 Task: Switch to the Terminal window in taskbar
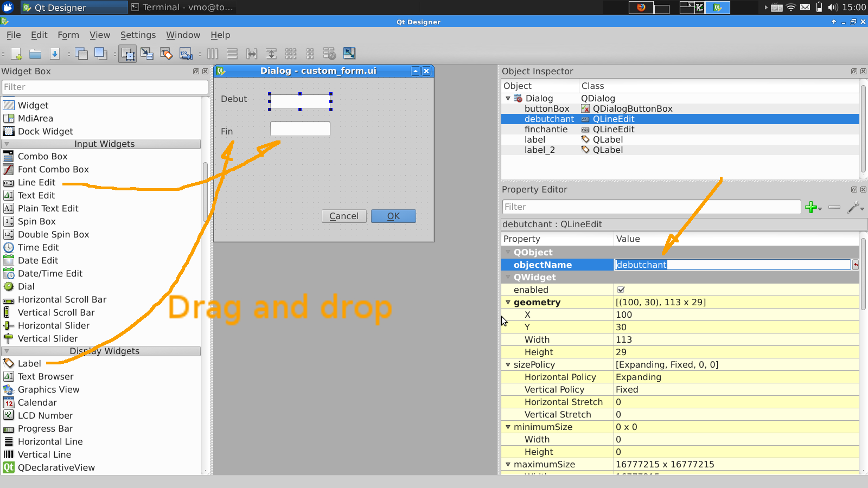(183, 8)
